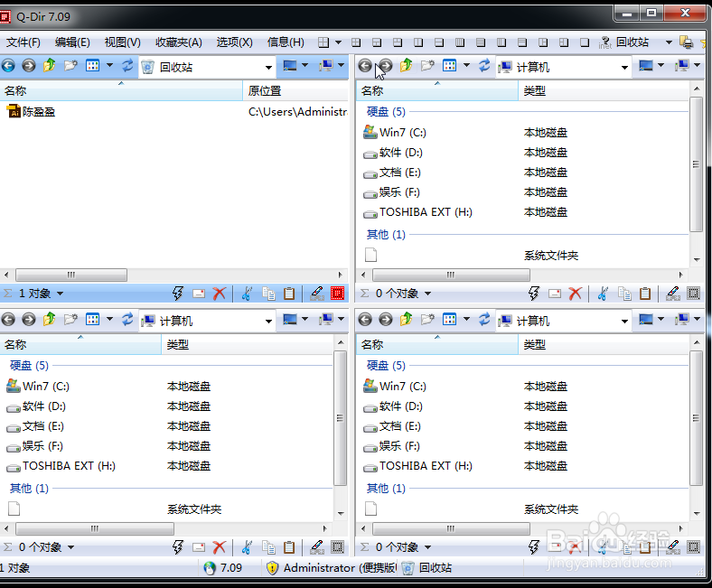The image size is (712, 588).
Task: Refresh the Recycle Bin pane
Action: (127, 66)
